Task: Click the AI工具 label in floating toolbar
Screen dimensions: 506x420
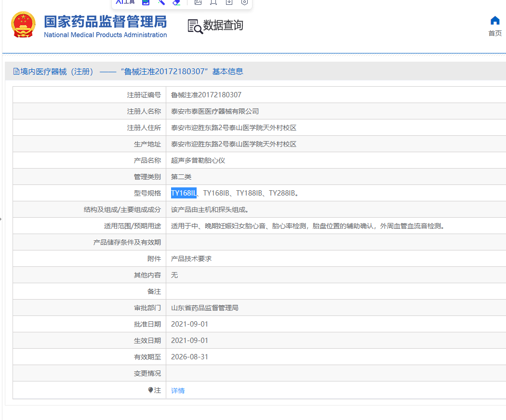Action: pos(125,2)
